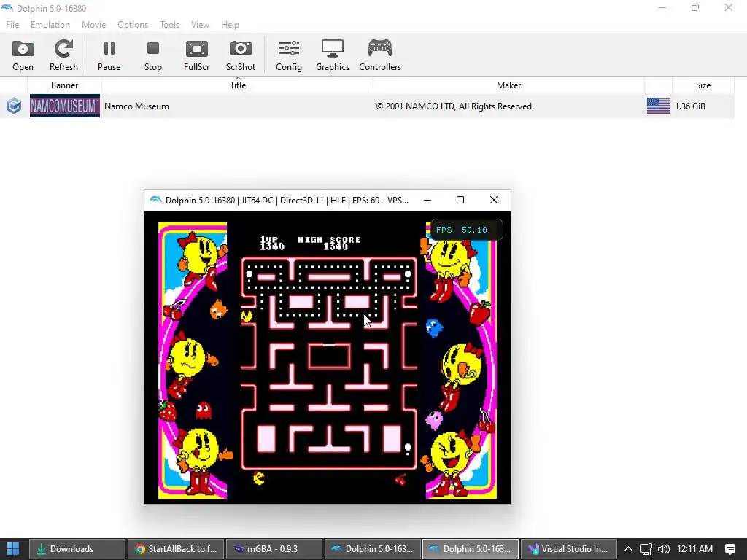Open the notification center icon

click(x=730, y=549)
